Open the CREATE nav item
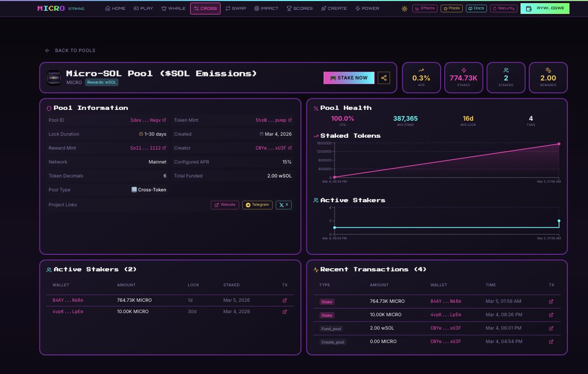This screenshot has height=374, width=588. [334, 8]
